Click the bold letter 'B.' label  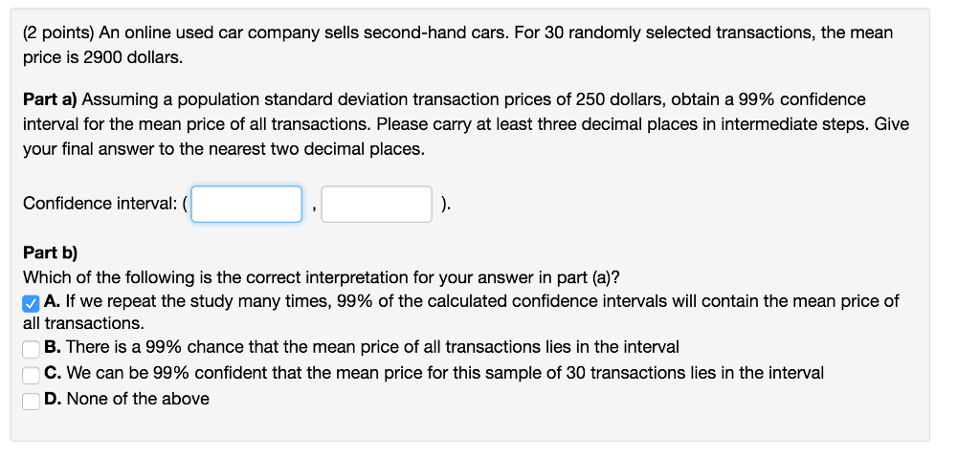[x=53, y=346]
